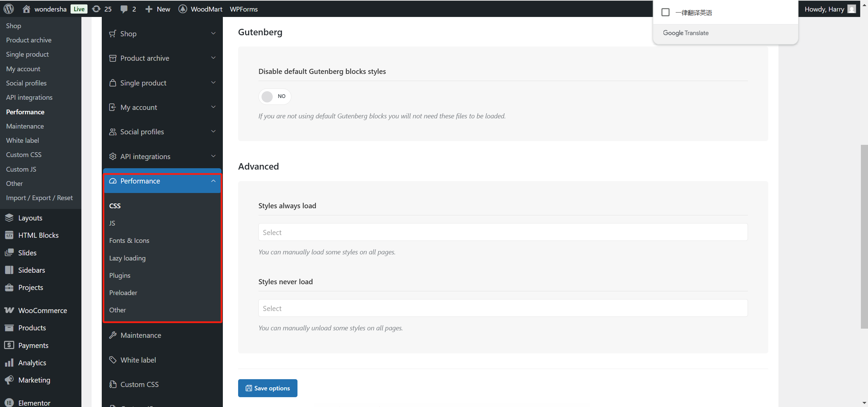Click the Howdy, Harry user avatar
This screenshot has height=407, width=868.
pyautogui.click(x=851, y=9)
